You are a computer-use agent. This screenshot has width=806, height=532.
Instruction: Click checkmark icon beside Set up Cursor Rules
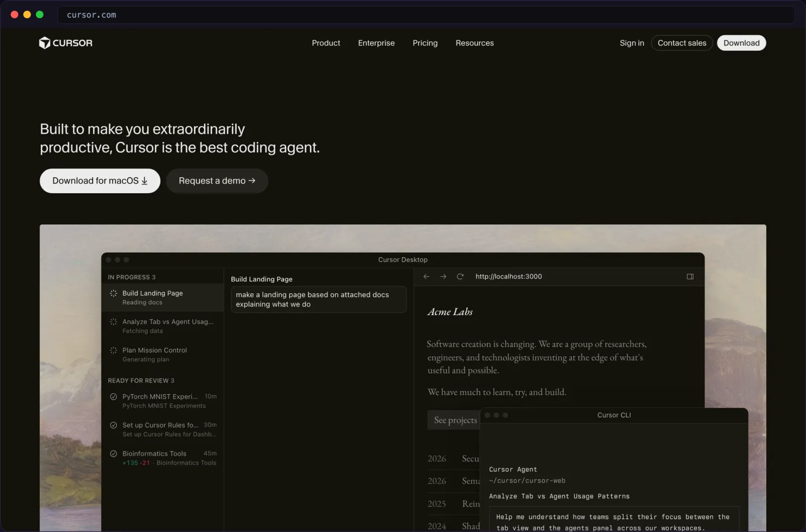[x=113, y=425]
